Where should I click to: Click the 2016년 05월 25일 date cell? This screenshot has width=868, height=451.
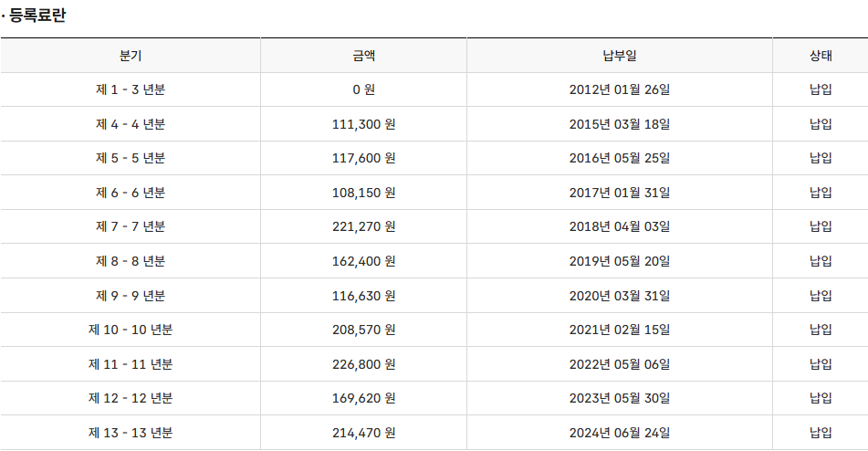tap(619, 158)
